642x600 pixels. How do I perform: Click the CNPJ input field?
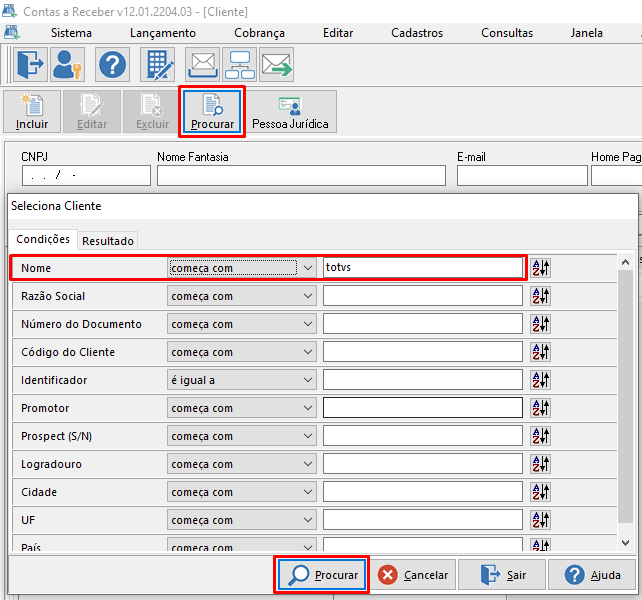point(86,175)
